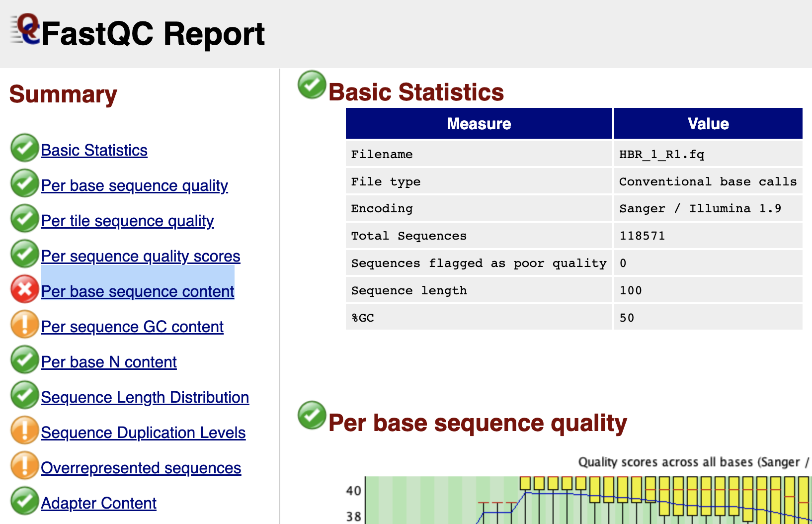Click green pass icon beside Basic Statistics link
This screenshot has width=812, height=524.
(24, 148)
